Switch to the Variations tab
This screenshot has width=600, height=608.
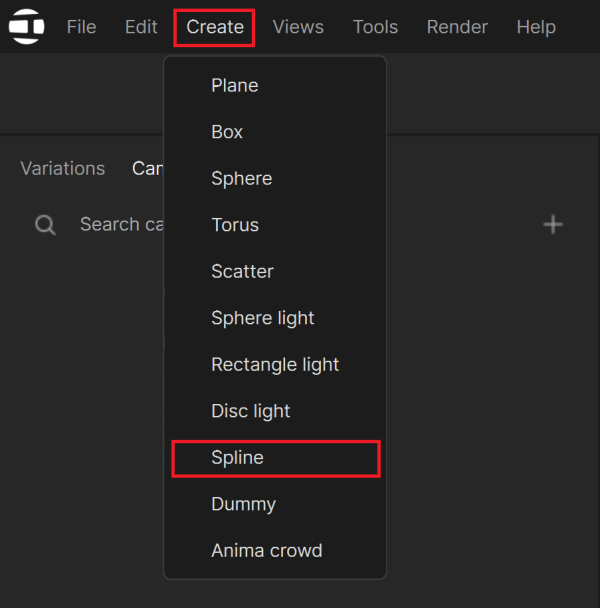pos(62,169)
